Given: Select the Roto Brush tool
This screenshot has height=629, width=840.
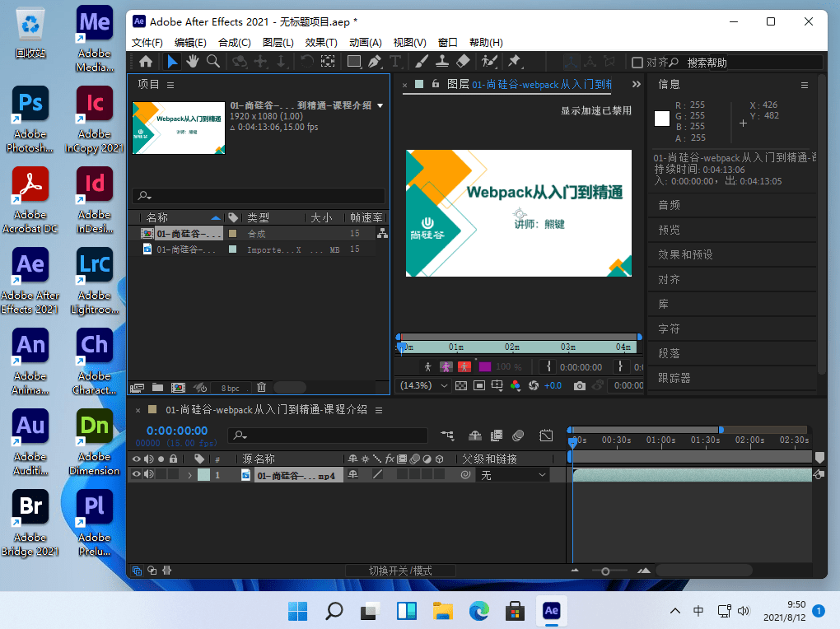Looking at the screenshot, I should click(489, 62).
